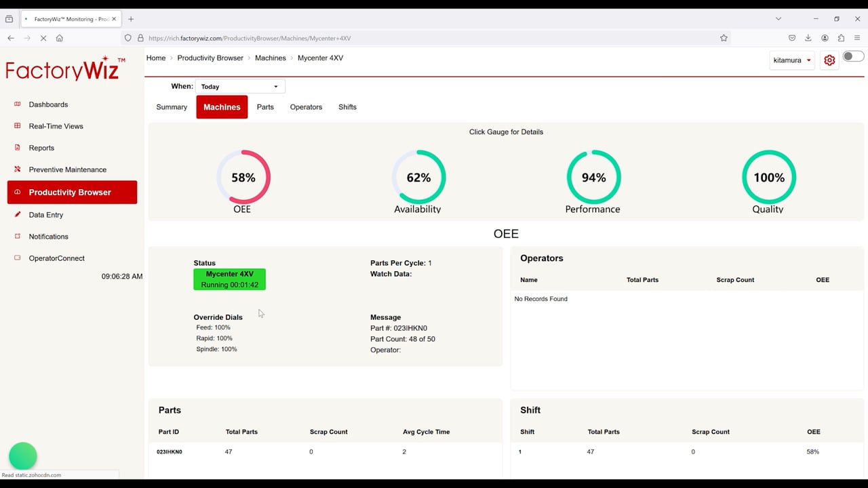Image resolution: width=868 pixels, height=488 pixels.
Task: Bookmark this page with star icon
Action: [x=724, y=38]
